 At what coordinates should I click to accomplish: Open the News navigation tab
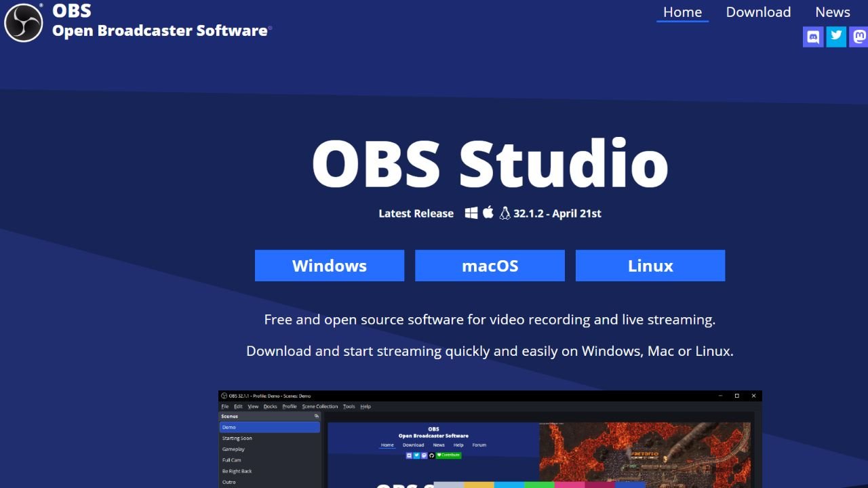(x=833, y=12)
